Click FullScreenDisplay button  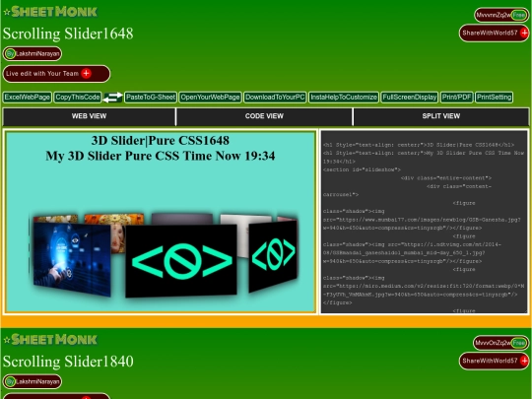pos(410,98)
